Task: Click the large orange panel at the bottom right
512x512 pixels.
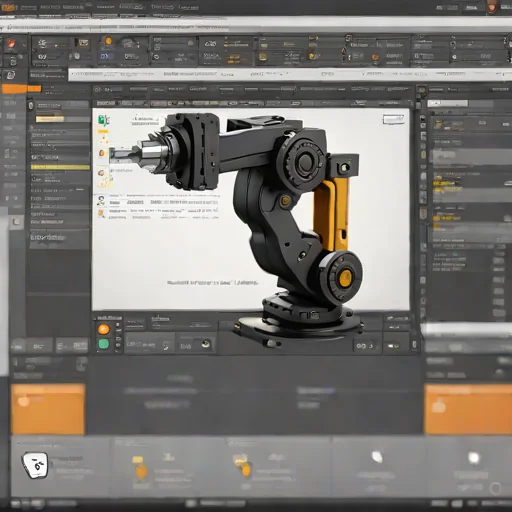Action: click(x=468, y=409)
